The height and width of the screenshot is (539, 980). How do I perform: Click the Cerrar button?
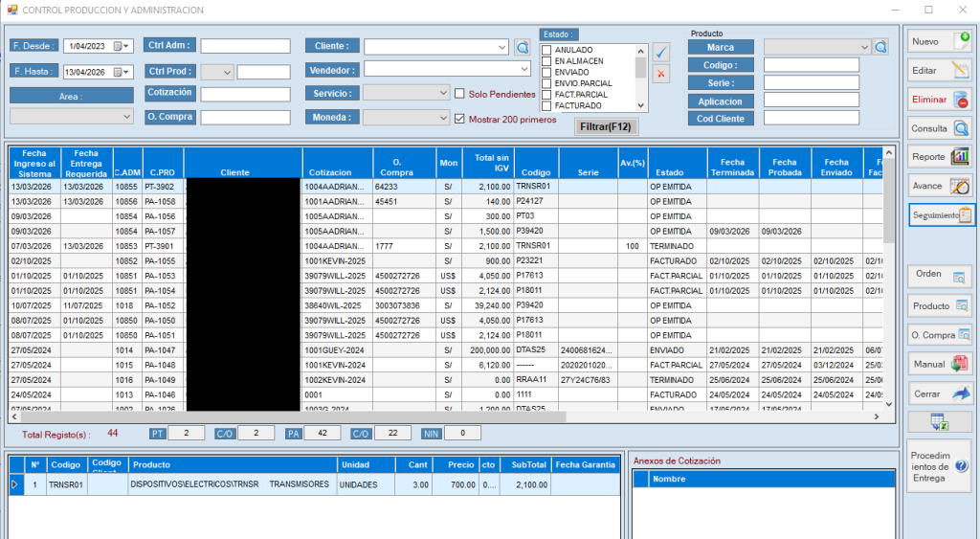click(x=939, y=393)
